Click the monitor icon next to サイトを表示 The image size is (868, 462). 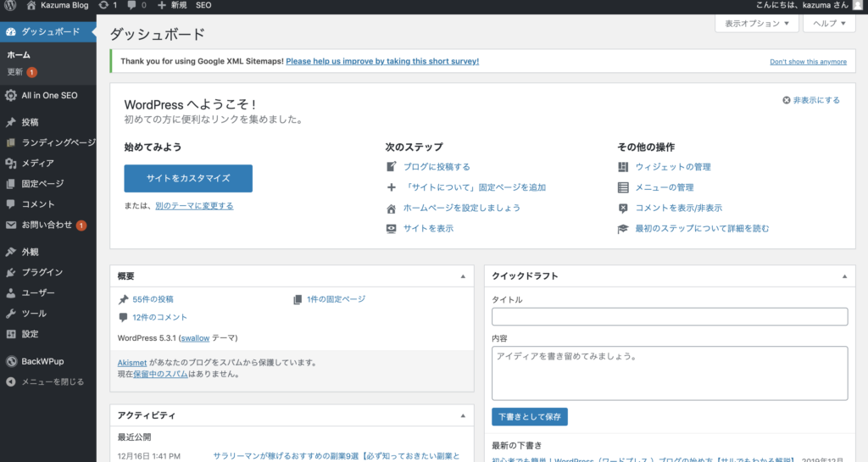tap(392, 229)
